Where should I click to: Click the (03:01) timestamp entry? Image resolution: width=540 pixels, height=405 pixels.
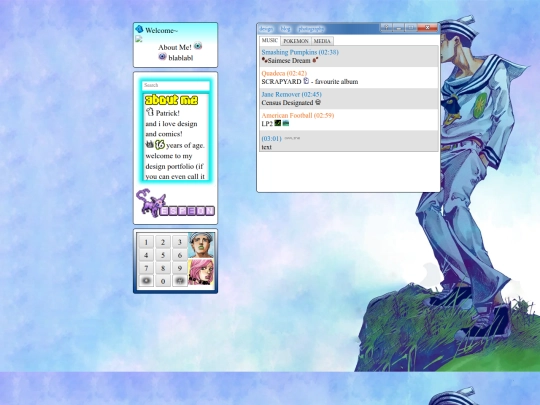tap(271, 138)
